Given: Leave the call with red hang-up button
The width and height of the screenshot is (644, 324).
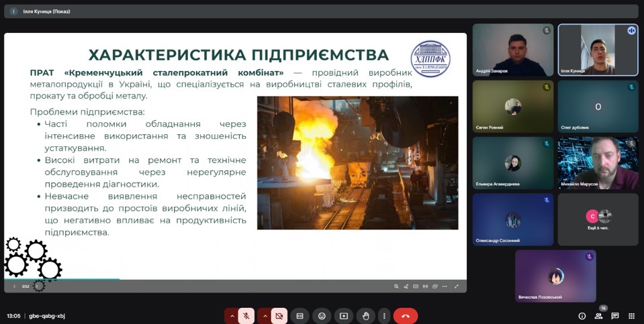Looking at the screenshot, I should tap(406, 316).
